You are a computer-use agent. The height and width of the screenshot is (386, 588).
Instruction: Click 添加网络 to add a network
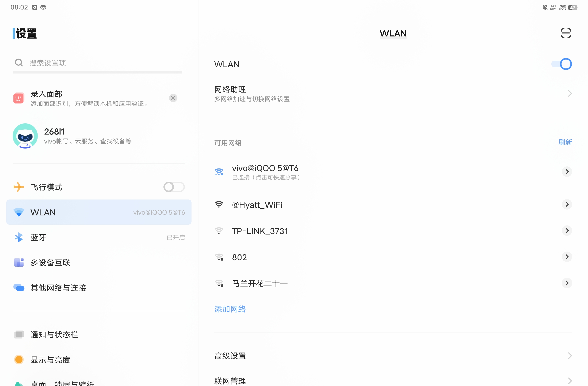230,309
